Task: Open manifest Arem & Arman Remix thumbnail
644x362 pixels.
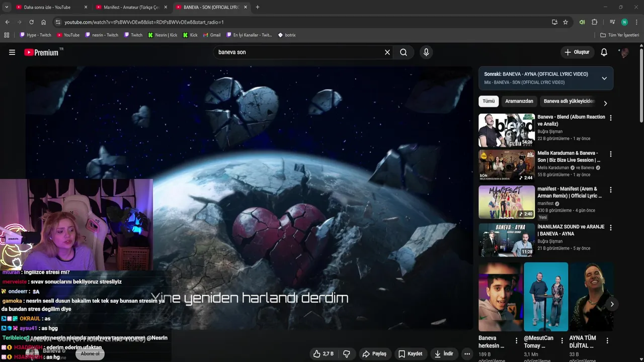Action: coord(507,202)
